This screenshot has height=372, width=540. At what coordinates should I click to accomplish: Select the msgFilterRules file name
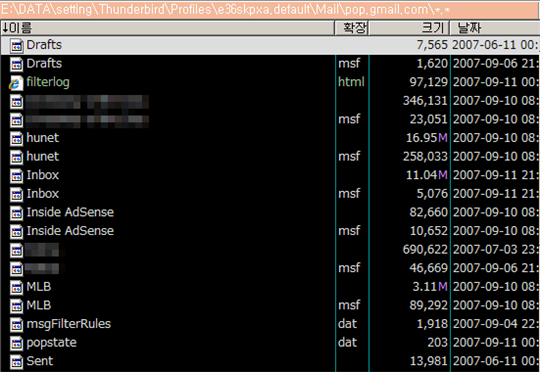[69, 324]
